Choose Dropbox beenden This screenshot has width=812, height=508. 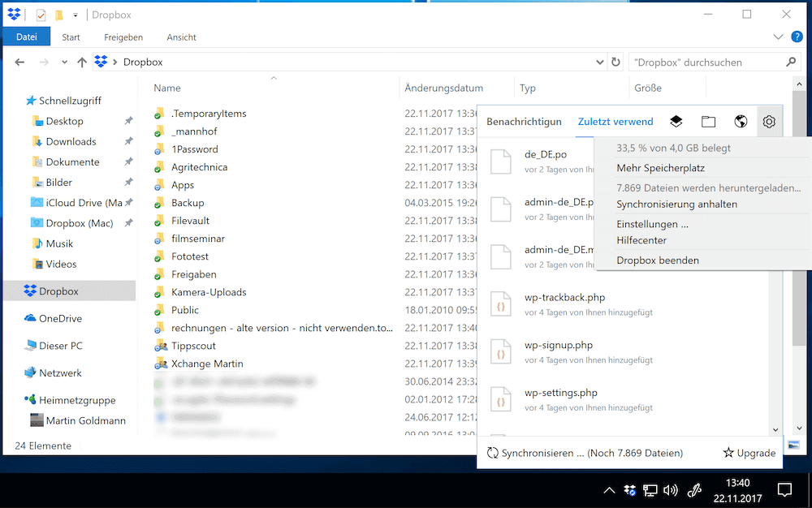tap(658, 260)
